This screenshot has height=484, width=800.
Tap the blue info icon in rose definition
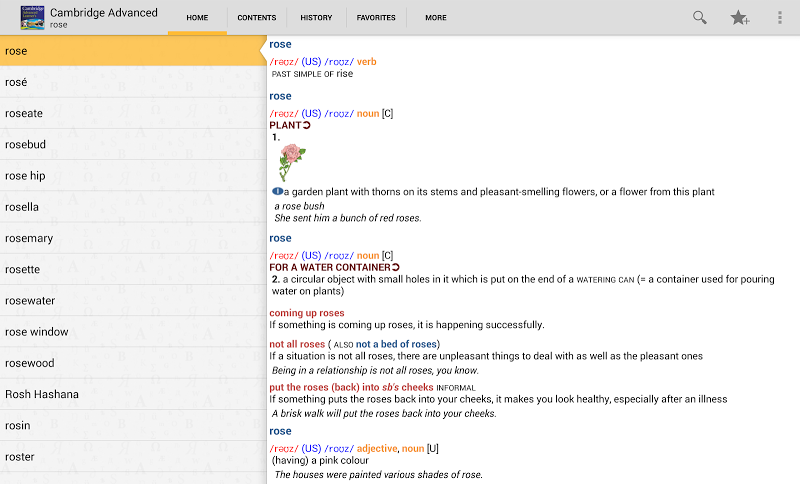(x=278, y=192)
